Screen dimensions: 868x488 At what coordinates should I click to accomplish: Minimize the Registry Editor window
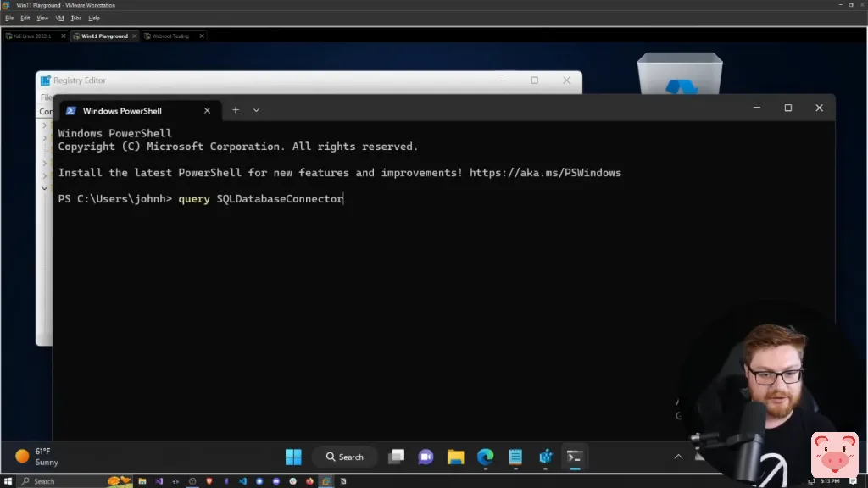tap(504, 80)
